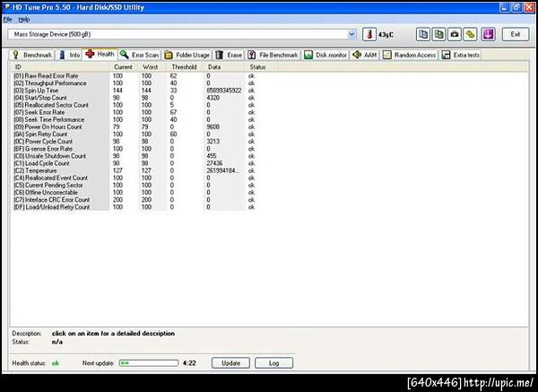Click the Health status ok text
This screenshot has height=392, width=538.
(56, 363)
